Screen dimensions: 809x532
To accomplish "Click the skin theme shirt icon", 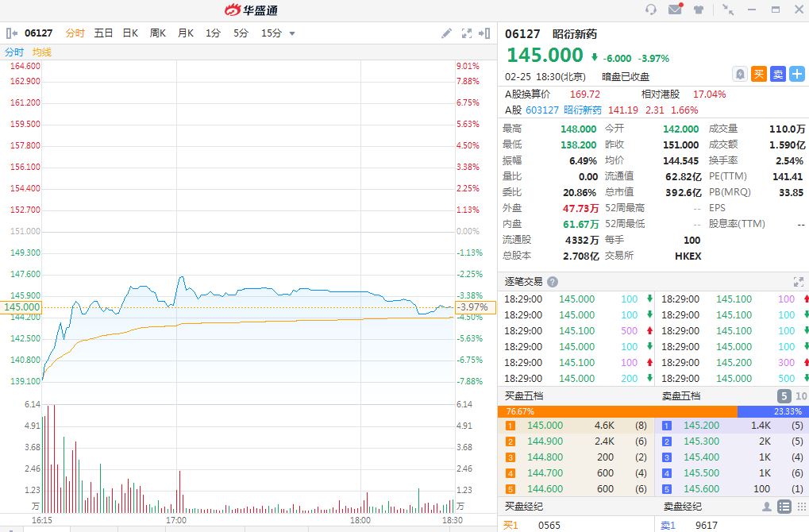I will (699, 10).
